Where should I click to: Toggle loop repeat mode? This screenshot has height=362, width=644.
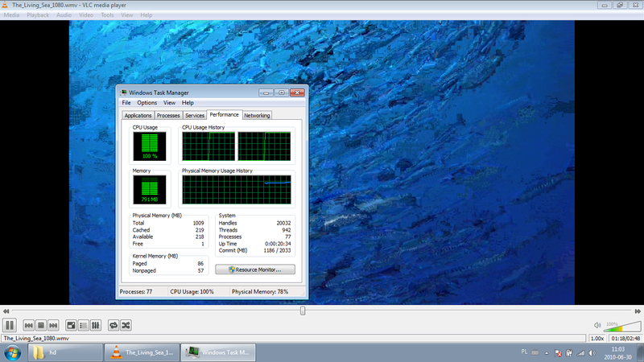point(114,326)
